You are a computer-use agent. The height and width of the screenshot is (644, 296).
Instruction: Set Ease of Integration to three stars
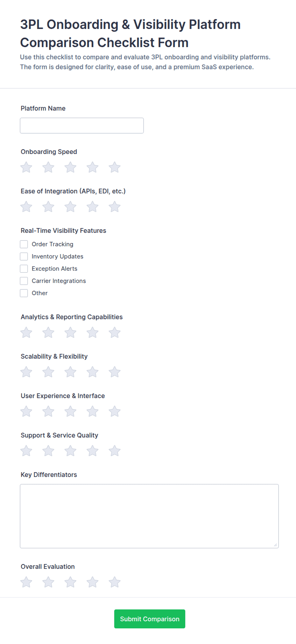70,207
